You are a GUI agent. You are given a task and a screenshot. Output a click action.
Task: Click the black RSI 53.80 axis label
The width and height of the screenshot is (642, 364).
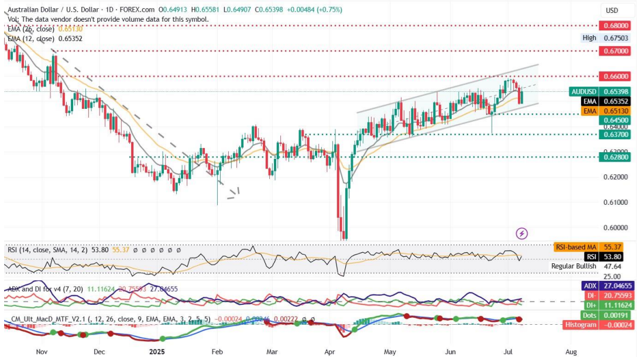click(x=603, y=257)
